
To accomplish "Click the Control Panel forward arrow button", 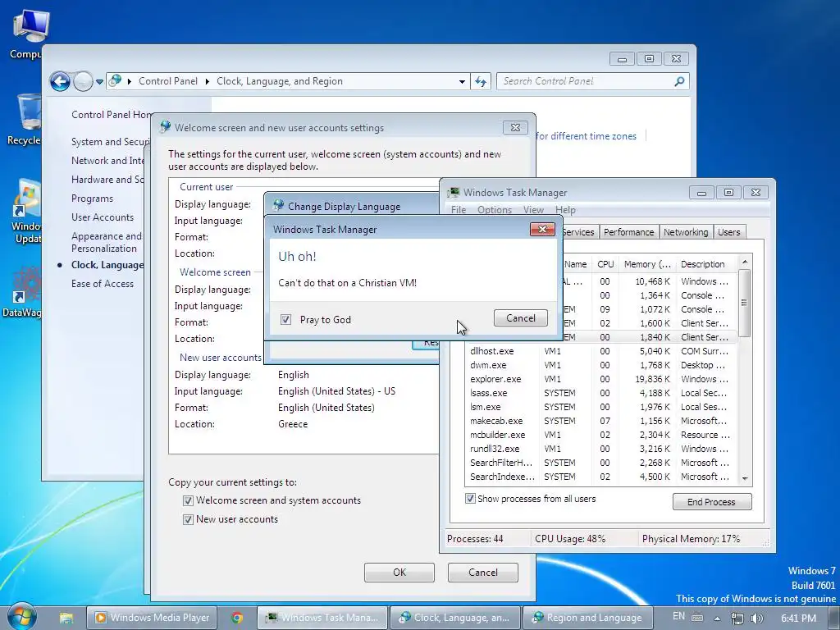I will [83, 81].
